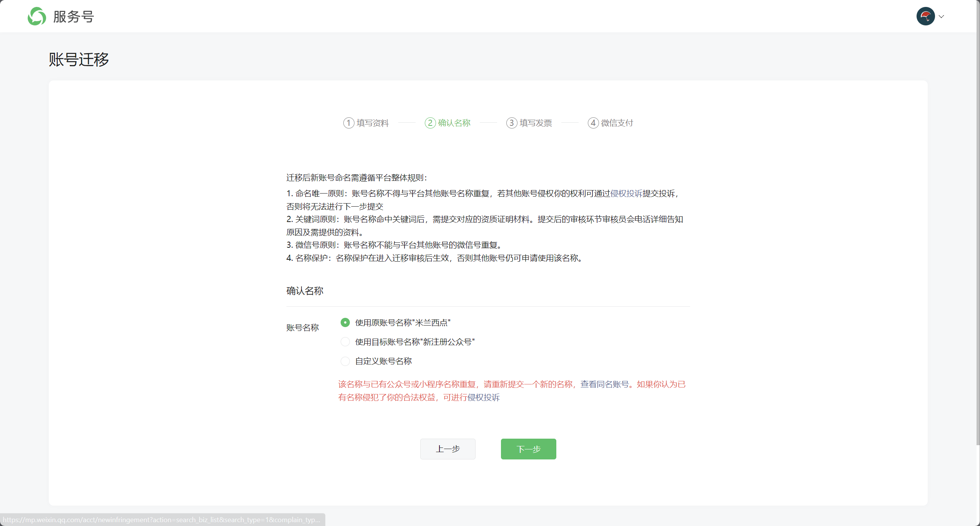The image size is (980, 526).
Task: Open 查看同名账号 link
Action: coord(604,384)
